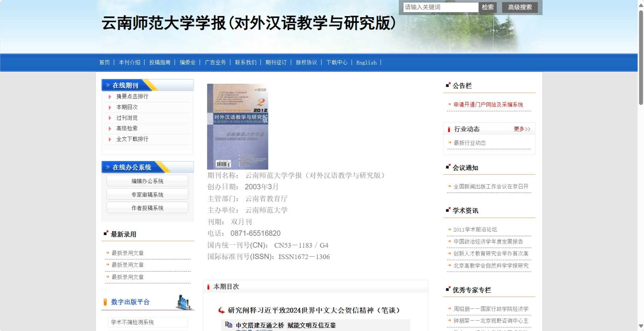Open 创新人才教育研究会举办首次高 link
The width and height of the screenshot is (644, 331).
[491, 253]
